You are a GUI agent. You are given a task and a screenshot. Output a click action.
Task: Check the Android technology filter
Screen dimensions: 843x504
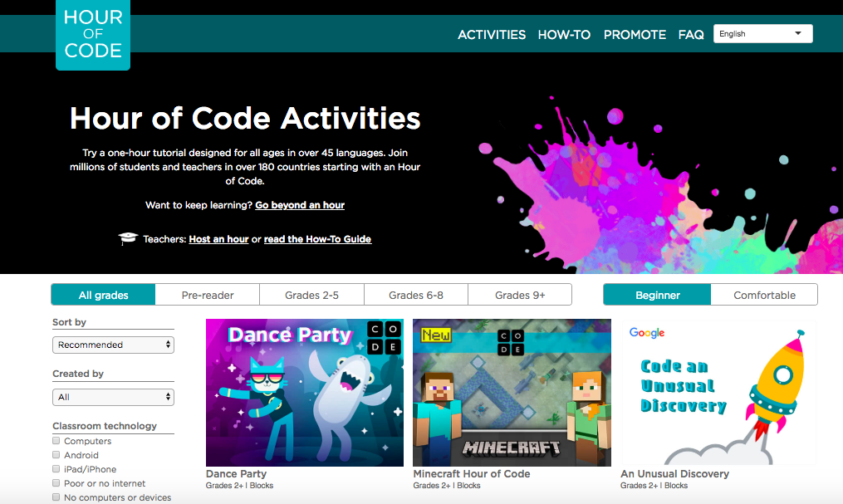click(x=56, y=455)
